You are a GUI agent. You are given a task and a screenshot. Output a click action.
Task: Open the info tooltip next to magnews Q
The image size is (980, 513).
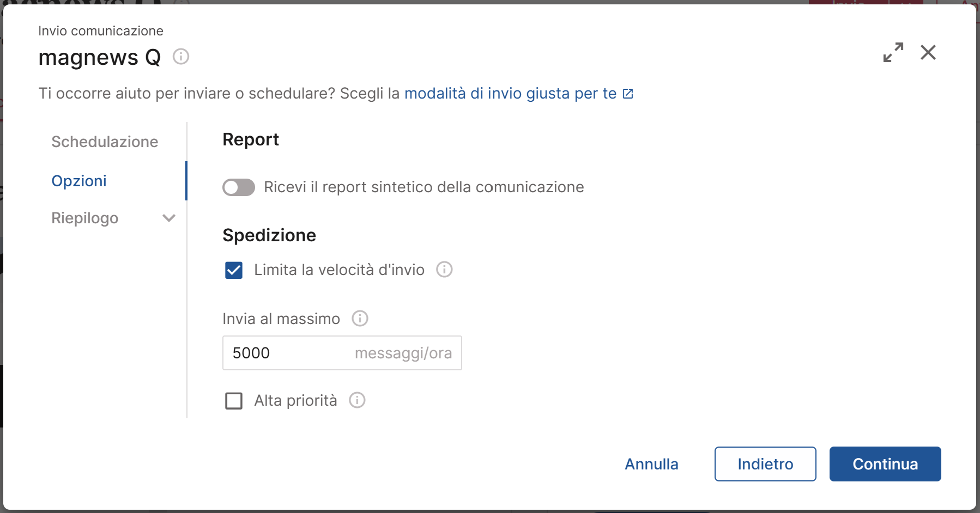click(x=180, y=56)
